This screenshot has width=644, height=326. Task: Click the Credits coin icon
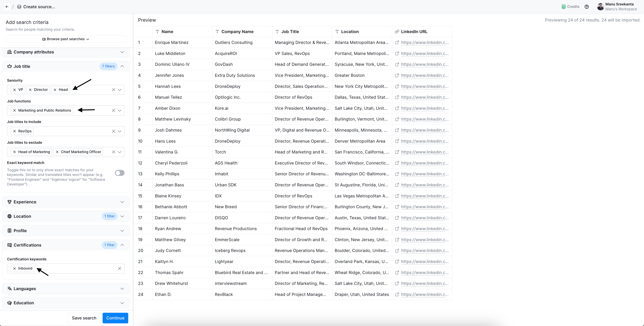(x=563, y=7)
